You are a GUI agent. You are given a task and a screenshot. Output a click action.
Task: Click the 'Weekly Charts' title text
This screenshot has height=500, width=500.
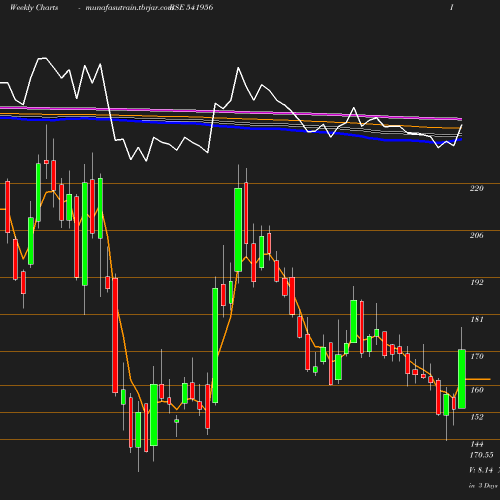tap(34, 7)
